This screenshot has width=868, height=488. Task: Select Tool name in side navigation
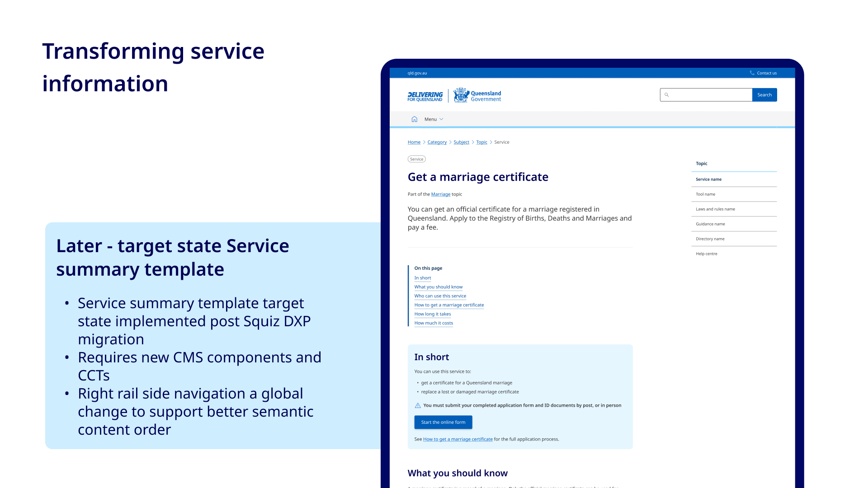coord(705,194)
